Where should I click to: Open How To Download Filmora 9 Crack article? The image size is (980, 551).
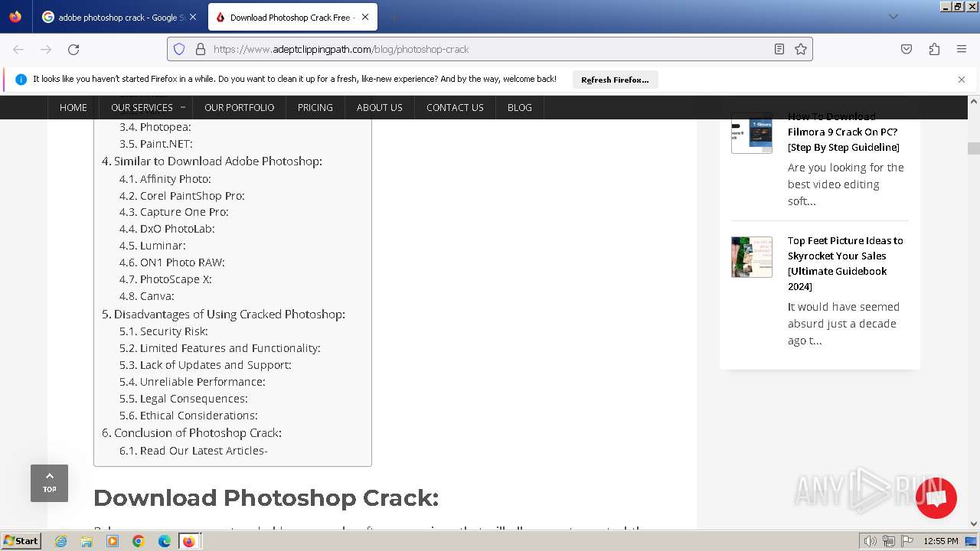pos(844,132)
